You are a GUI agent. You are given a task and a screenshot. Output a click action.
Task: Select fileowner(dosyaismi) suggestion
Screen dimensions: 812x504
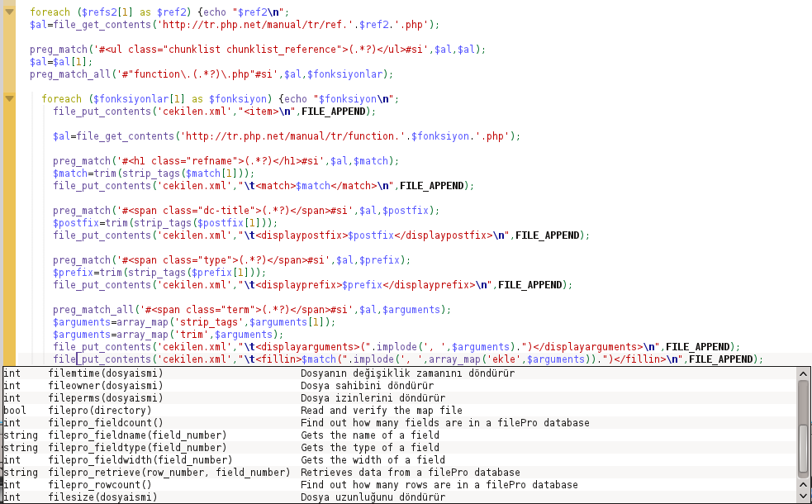click(x=399, y=385)
